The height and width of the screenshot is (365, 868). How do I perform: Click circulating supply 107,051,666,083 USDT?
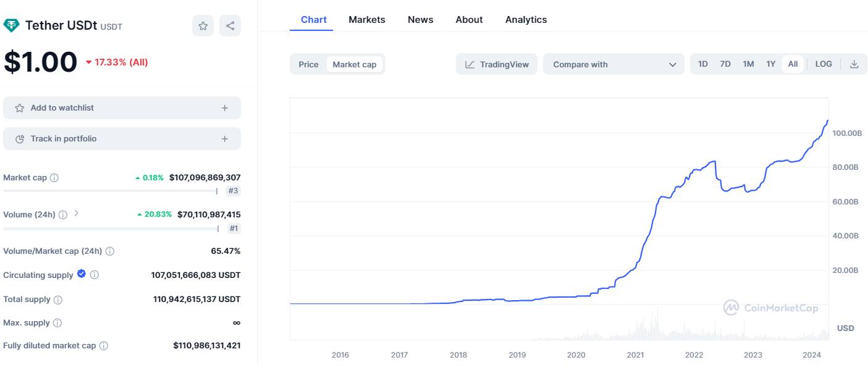click(196, 275)
